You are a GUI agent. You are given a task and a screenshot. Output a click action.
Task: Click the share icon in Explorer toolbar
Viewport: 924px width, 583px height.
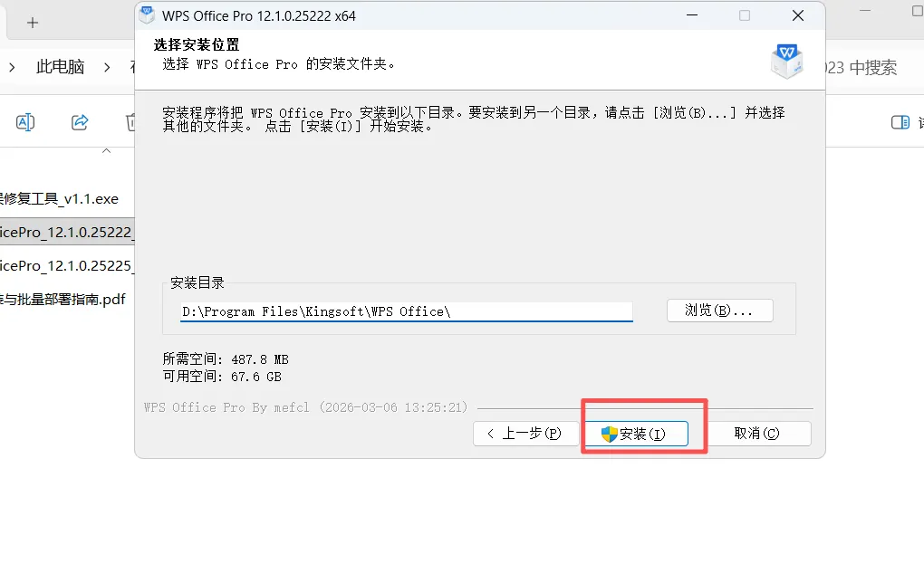[80, 122]
